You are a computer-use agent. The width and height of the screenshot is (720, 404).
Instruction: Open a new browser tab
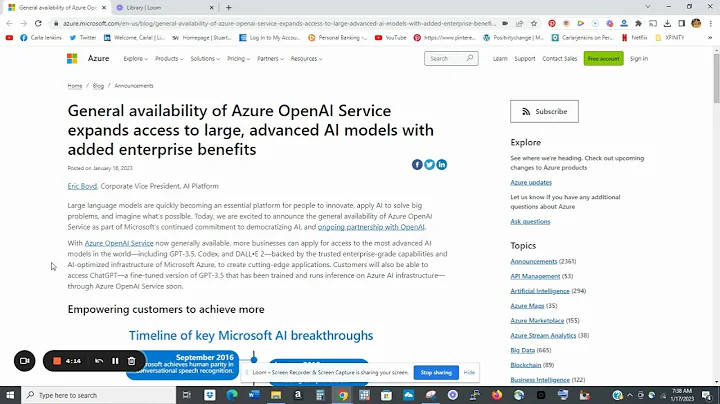tap(228, 7)
